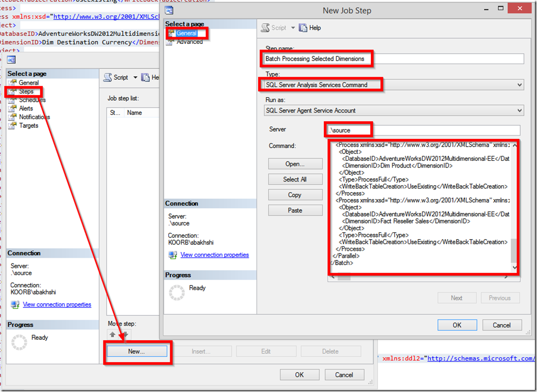
Task: Click the Script icon in New Job Step toolbar
Action: (265, 28)
